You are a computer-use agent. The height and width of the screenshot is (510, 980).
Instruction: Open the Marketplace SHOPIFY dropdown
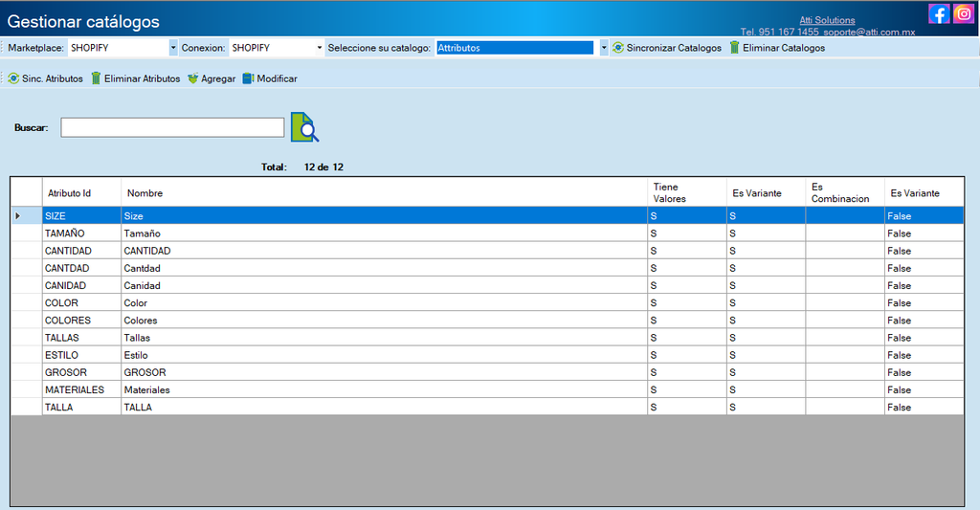173,48
